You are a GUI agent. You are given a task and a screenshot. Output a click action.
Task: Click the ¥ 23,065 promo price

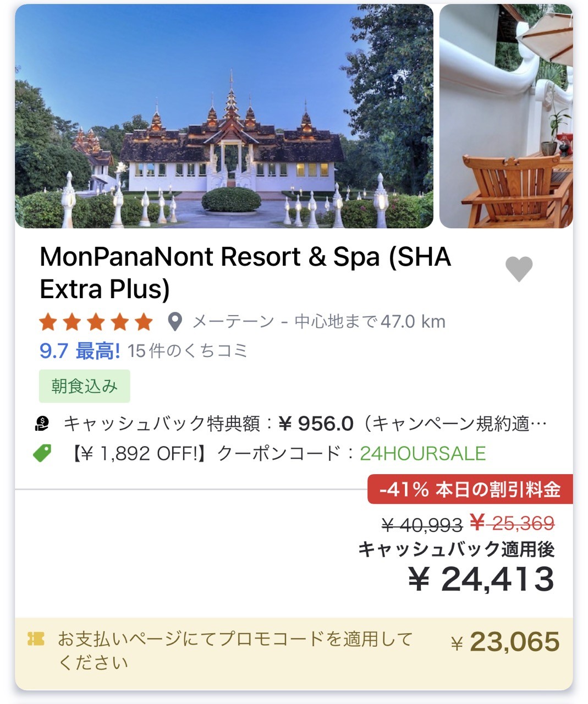[x=505, y=642]
